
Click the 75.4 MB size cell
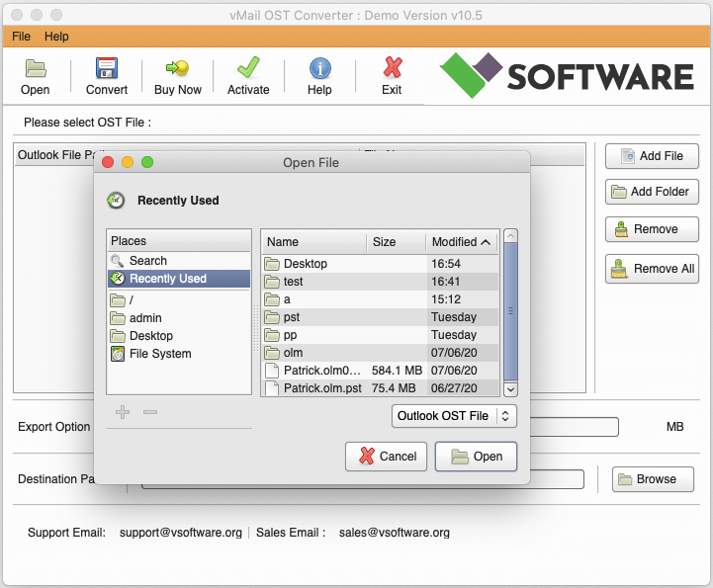point(394,388)
